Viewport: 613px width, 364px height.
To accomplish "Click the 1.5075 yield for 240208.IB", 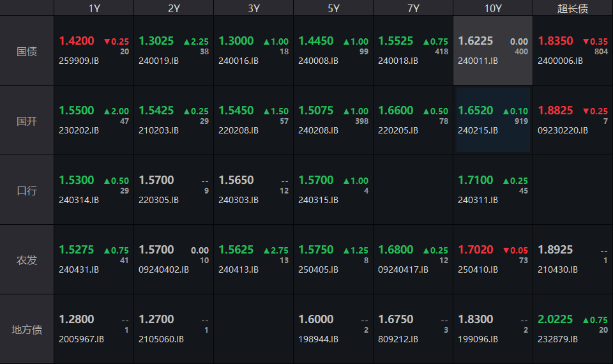I will point(316,110).
